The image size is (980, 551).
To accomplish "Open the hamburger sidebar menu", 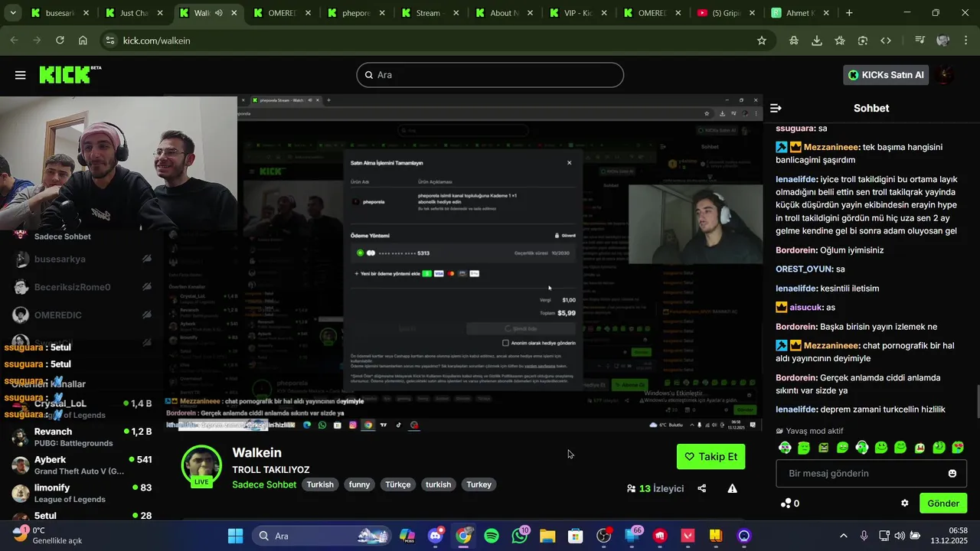I will coord(21,75).
